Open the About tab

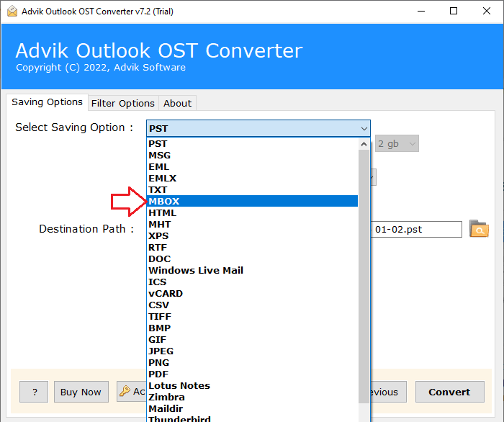pyautogui.click(x=177, y=103)
